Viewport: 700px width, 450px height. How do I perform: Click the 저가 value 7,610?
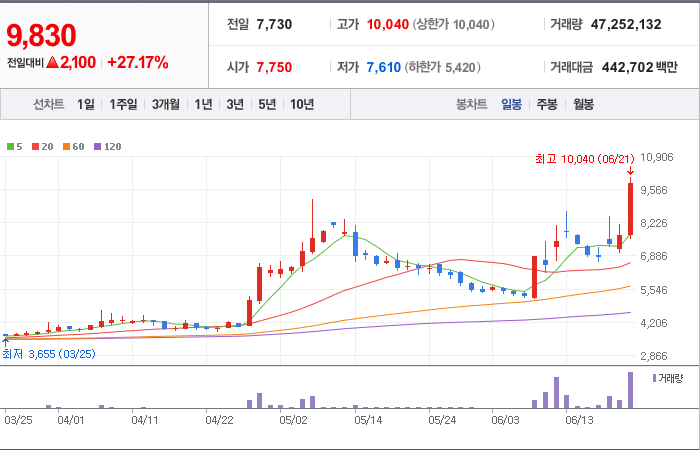[x=383, y=67]
